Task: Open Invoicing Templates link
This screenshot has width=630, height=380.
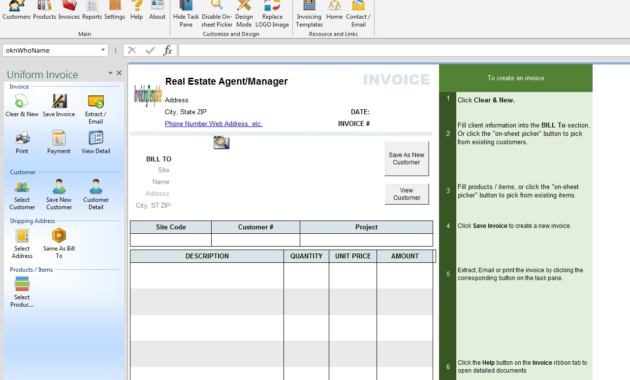Action: pyautogui.click(x=309, y=14)
